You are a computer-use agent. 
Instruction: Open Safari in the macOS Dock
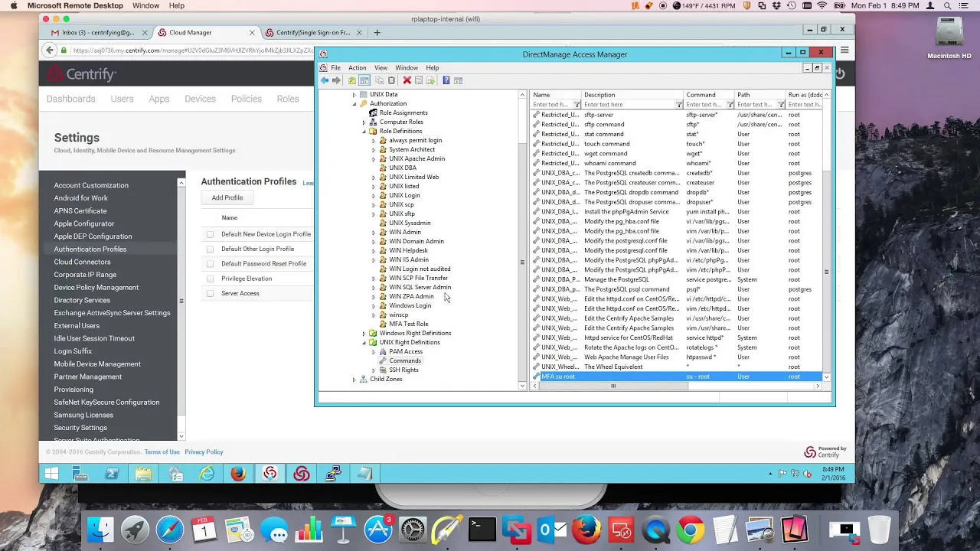(x=170, y=530)
